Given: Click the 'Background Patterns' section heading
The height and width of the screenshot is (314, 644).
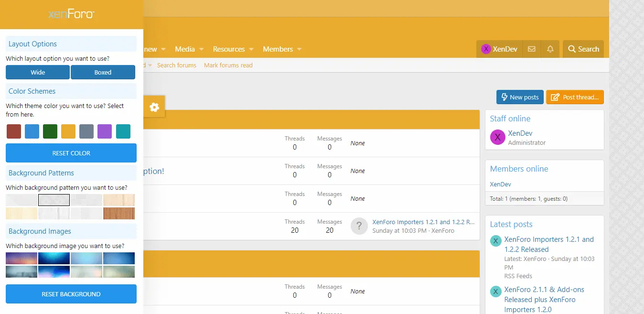Looking at the screenshot, I should 41,173.
